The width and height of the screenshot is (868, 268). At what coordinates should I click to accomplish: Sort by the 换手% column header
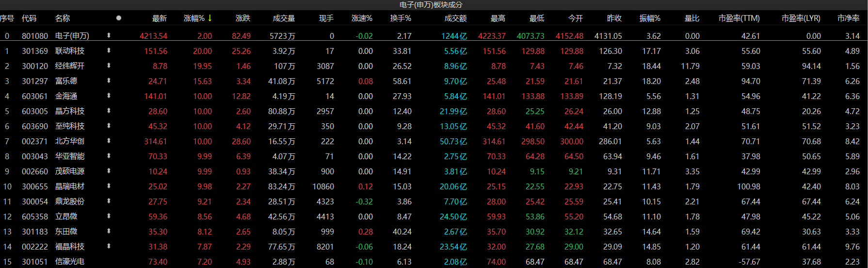coord(401,18)
